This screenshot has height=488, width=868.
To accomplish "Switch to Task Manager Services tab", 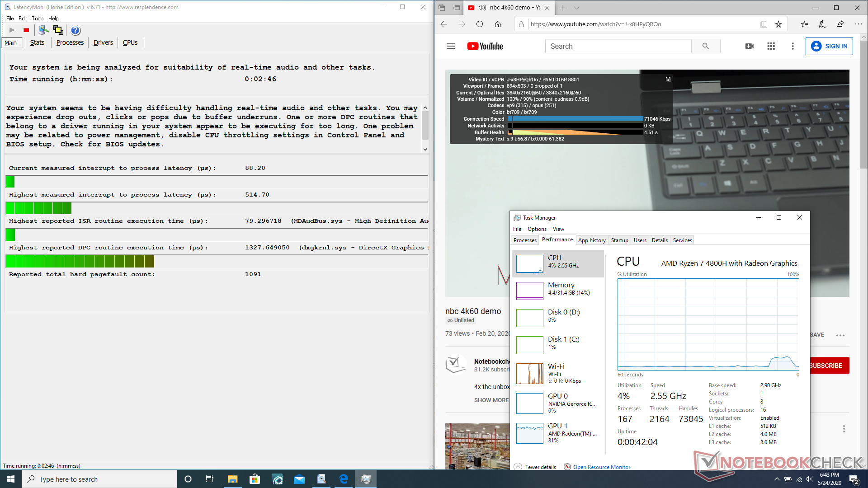I will (x=682, y=240).
